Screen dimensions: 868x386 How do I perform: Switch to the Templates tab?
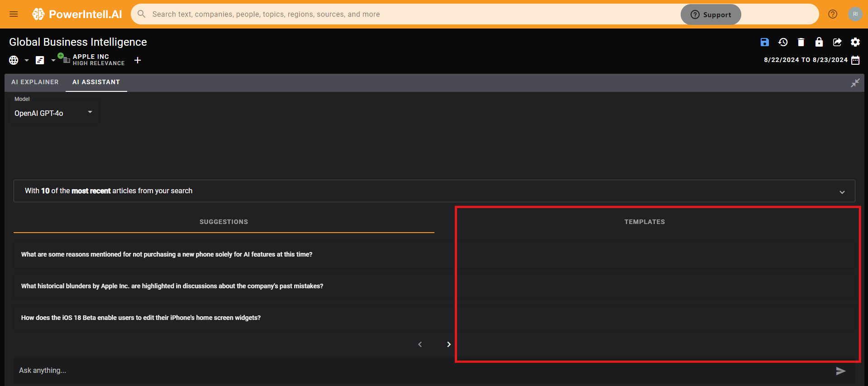(x=644, y=222)
